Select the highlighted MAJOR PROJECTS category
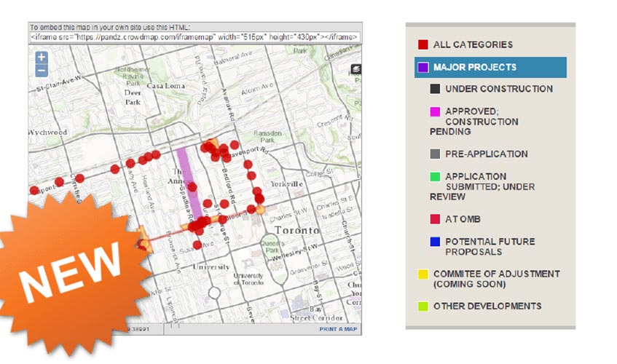 tap(474, 67)
